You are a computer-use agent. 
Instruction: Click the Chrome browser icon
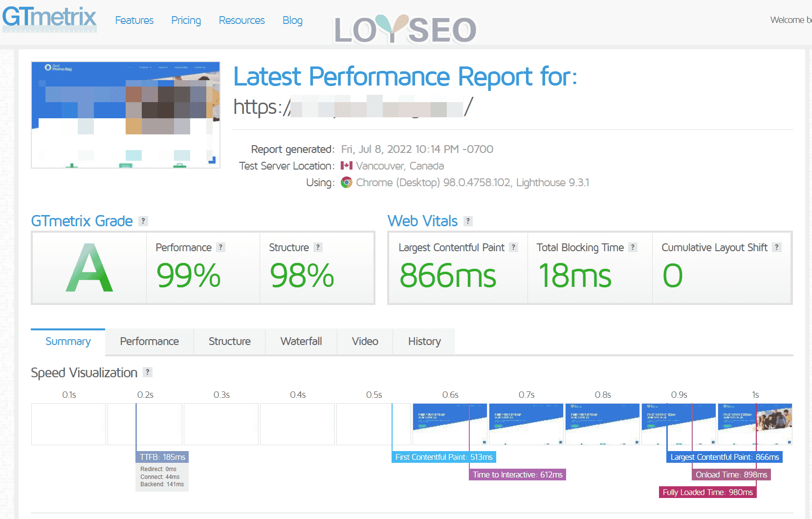(x=347, y=182)
